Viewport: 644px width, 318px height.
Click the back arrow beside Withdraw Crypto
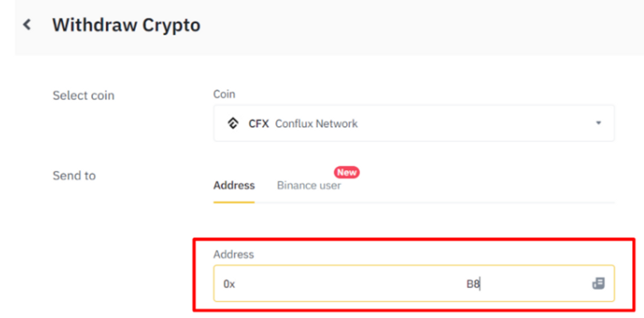point(27,25)
